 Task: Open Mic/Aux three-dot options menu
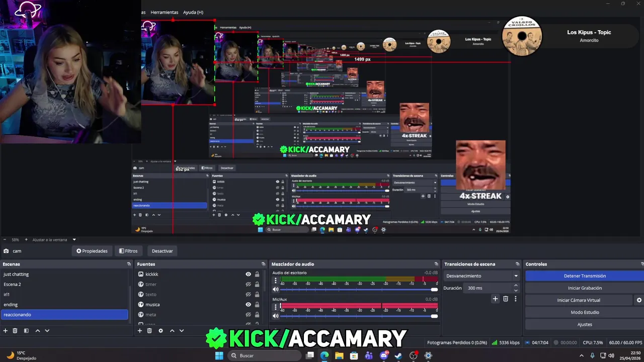275,307
